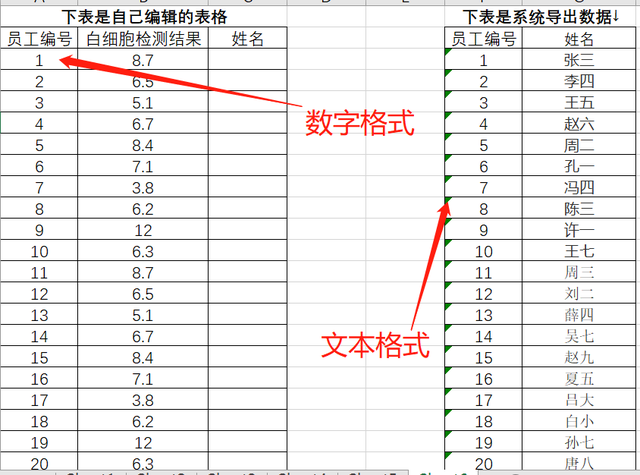
Task: Click employee number 10 in exported table
Action: tap(484, 251)
